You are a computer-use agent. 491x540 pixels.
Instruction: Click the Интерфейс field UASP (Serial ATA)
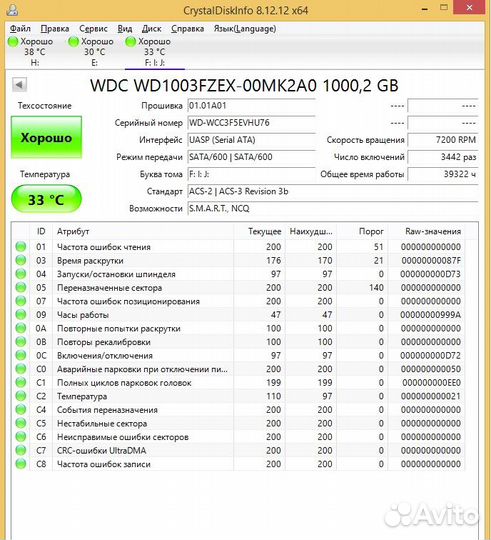251,140
